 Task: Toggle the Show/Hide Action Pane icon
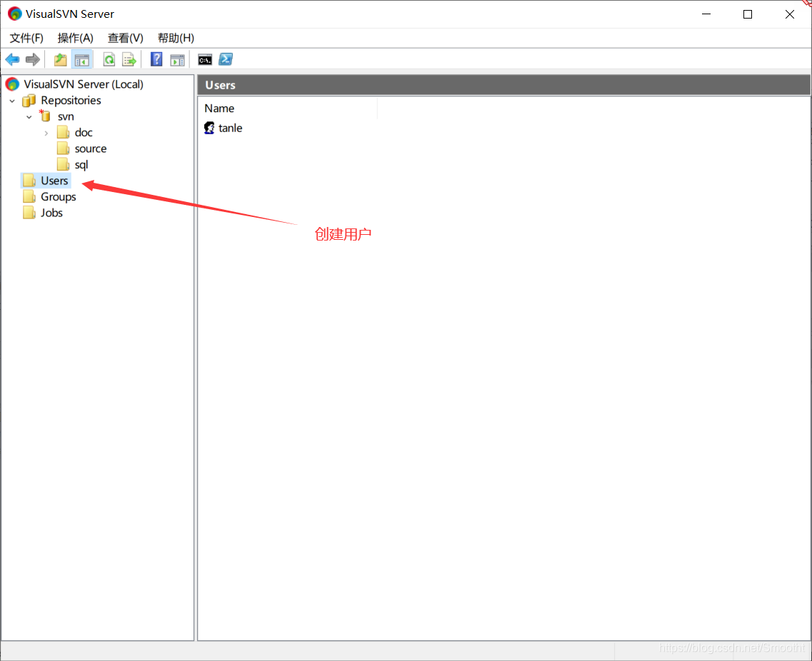(x=177, y=59)
